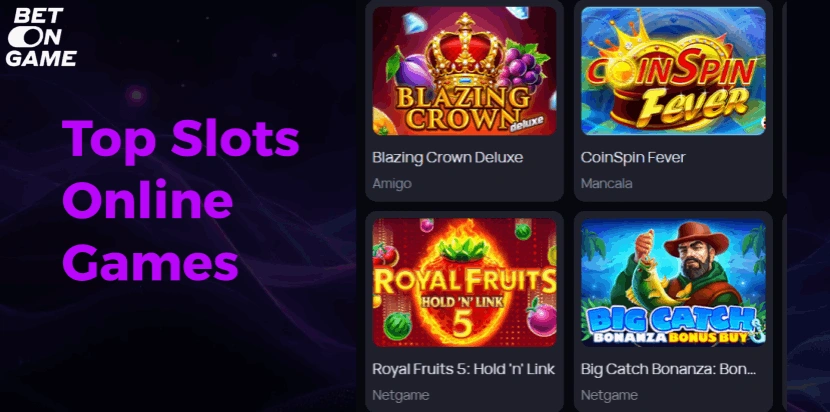Viewport: 830px width, 412px height.
Task: Click the green fish in Big Catch artwork
Action: tap(652, 281)
